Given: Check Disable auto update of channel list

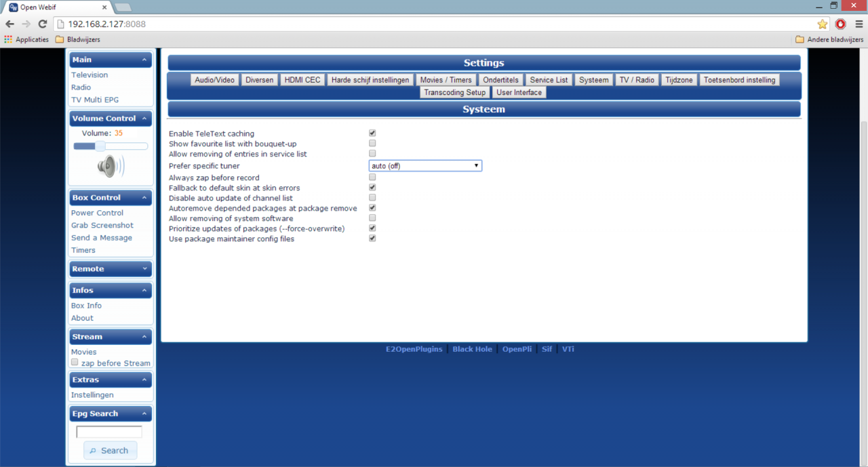Looking at the screenshot, I should pyautogui.click(x=372, y=198).
